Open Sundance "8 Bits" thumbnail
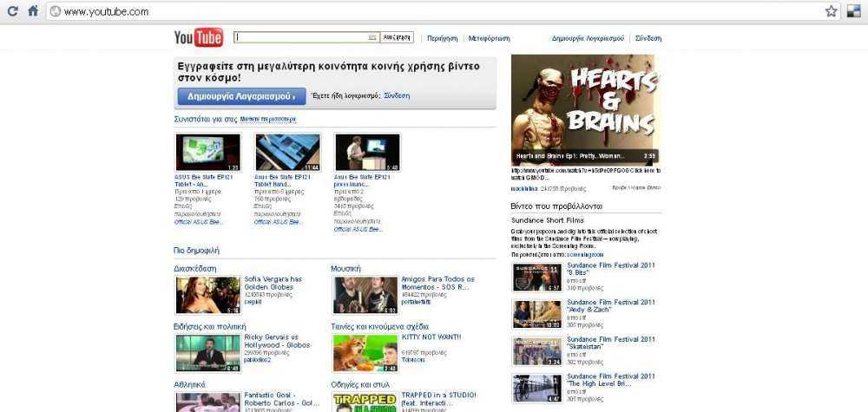Image resolution: width=868 pixels, height=412 pixels. pyautogui.click(x=537, y=278)
